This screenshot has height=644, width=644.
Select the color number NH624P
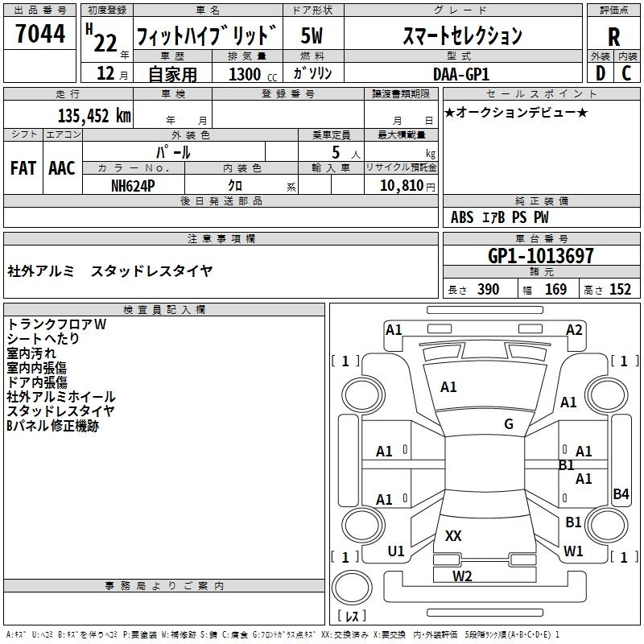pyautogui.click(x=133, y=186)
